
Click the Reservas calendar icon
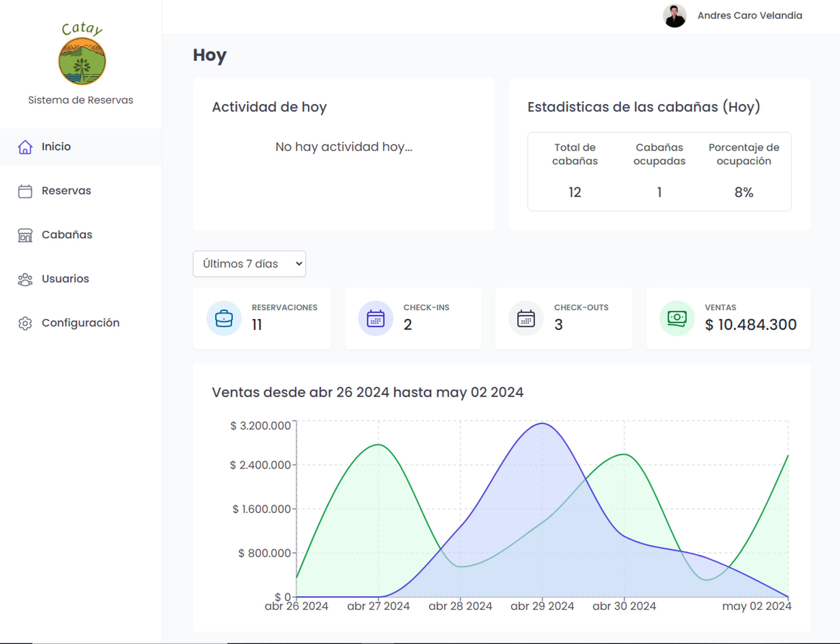point(25,191)
